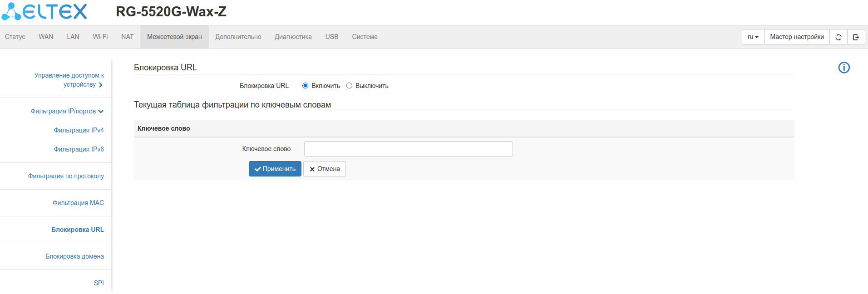Viewport: 868px width, 294px height.
Task: Go to Фильтрация IPv4 page
Action: tap(79, 130)
